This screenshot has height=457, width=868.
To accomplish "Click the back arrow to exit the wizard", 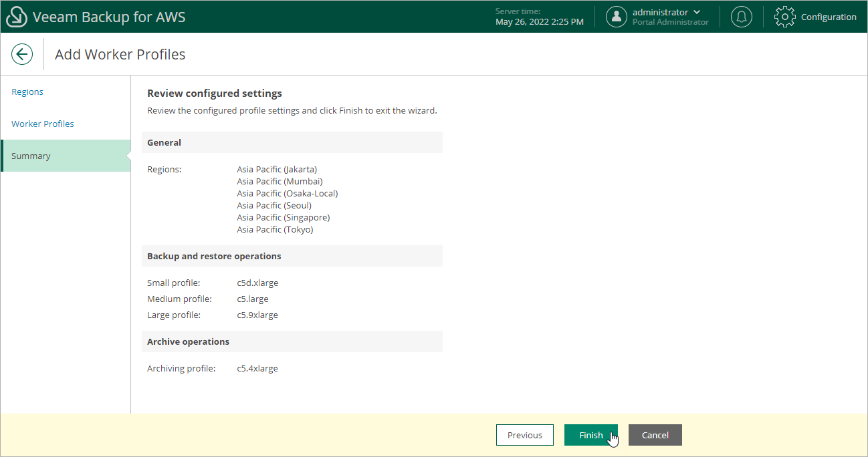I will tap(22, 54).
